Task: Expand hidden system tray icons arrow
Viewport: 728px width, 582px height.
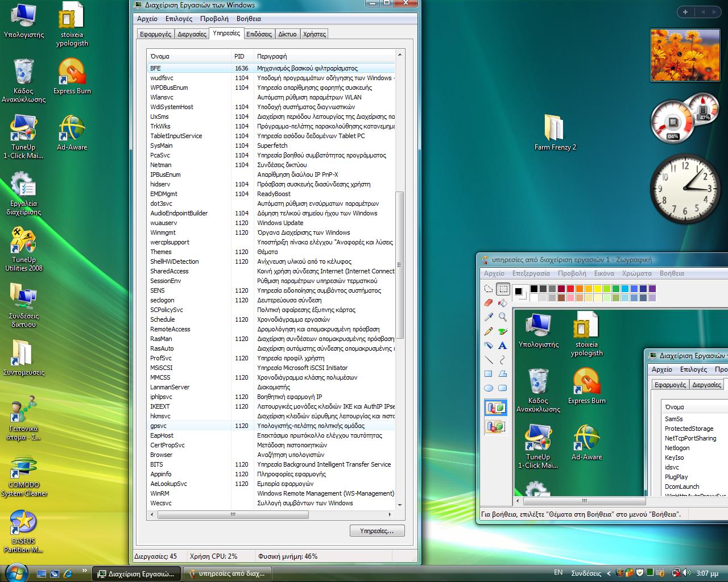Action: 609,573
